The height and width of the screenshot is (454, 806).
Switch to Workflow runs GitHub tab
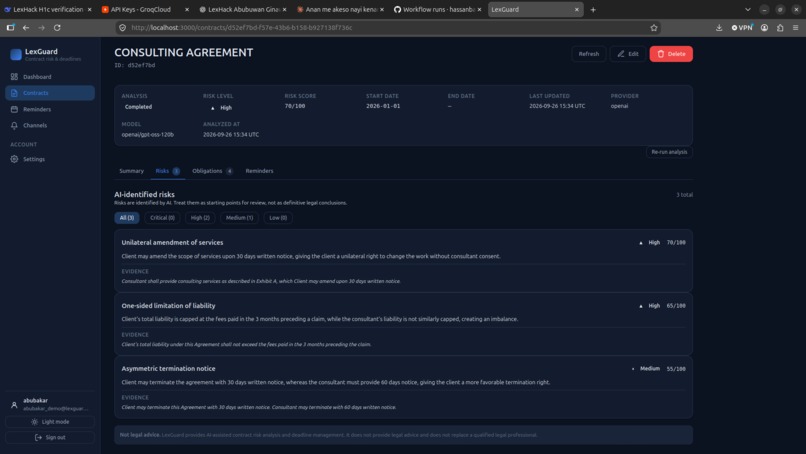(x=438, y=9)
